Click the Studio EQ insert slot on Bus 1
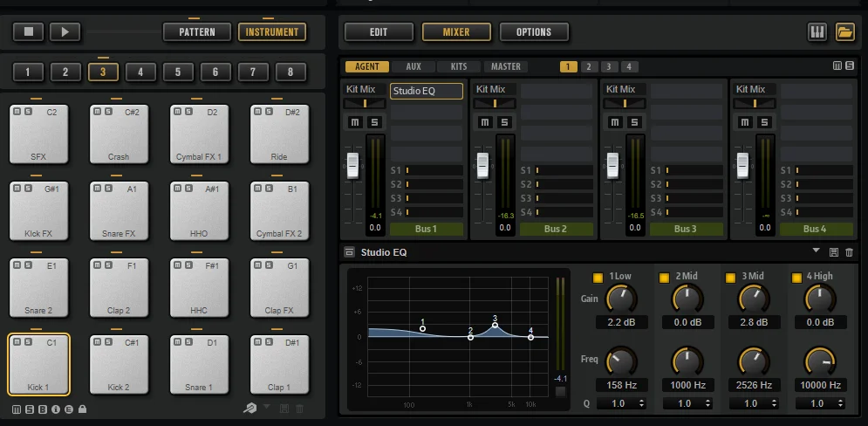This screenshot has height=426, width=868. [427, 91]
